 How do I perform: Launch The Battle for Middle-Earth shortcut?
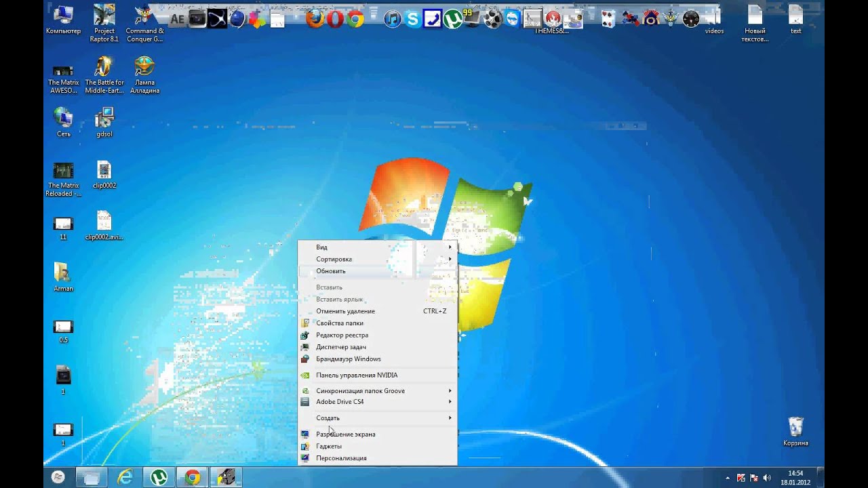[104, 75]
